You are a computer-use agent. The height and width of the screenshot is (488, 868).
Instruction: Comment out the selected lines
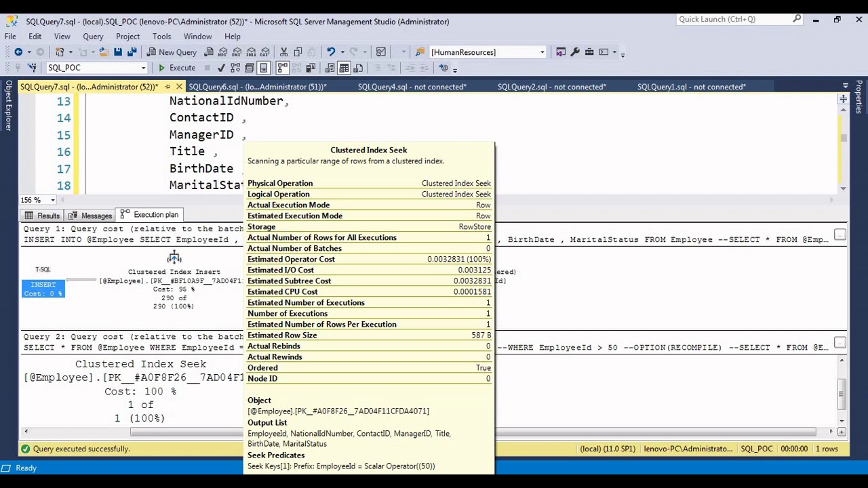(x=378, y=68)
